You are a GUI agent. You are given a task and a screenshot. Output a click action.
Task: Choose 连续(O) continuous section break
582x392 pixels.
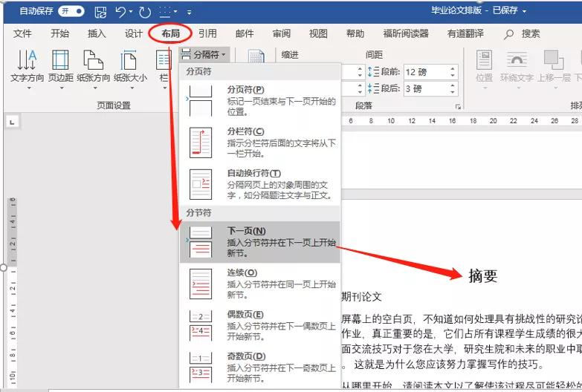[260, 284]
